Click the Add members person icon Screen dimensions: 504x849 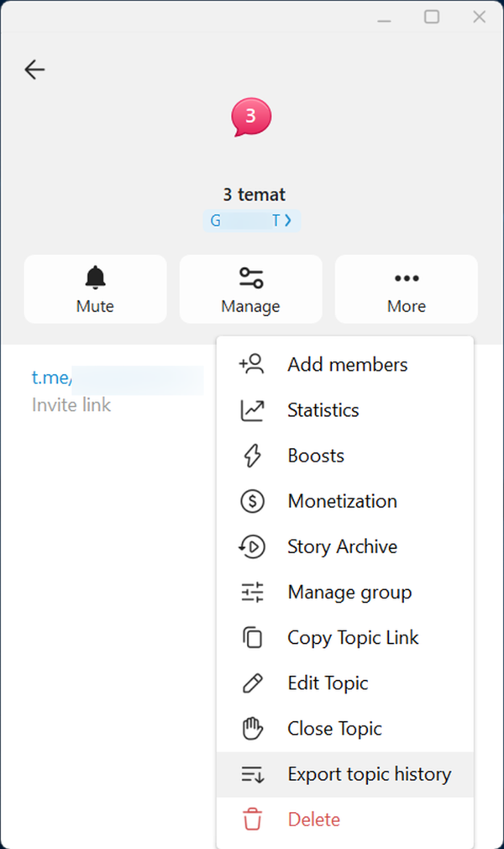(x=252, y=365)
